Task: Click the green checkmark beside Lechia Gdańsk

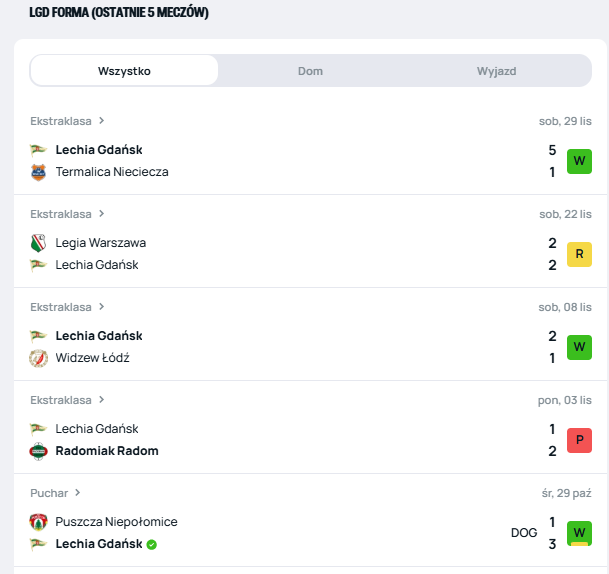Action: pyautogui.click(x=152, y=545)
